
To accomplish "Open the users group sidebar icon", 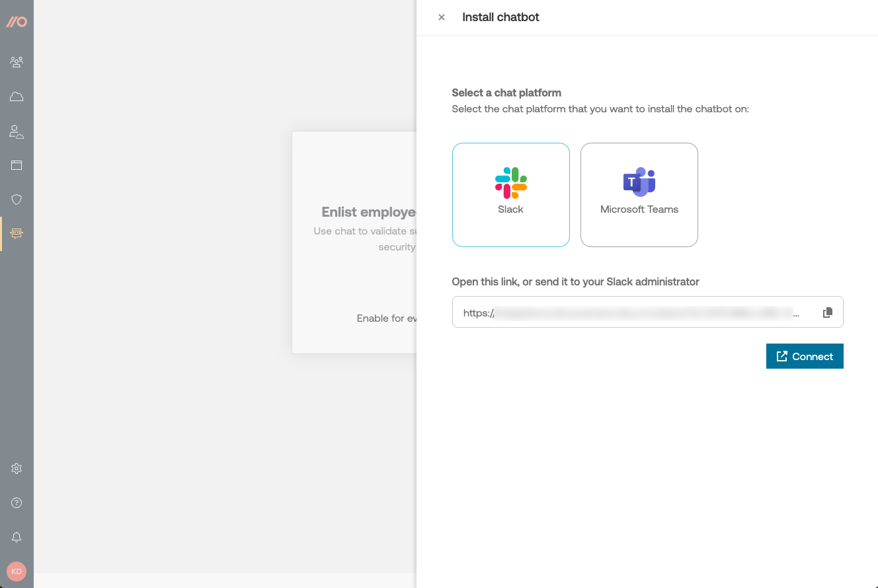I will click(x=17, y=62).
